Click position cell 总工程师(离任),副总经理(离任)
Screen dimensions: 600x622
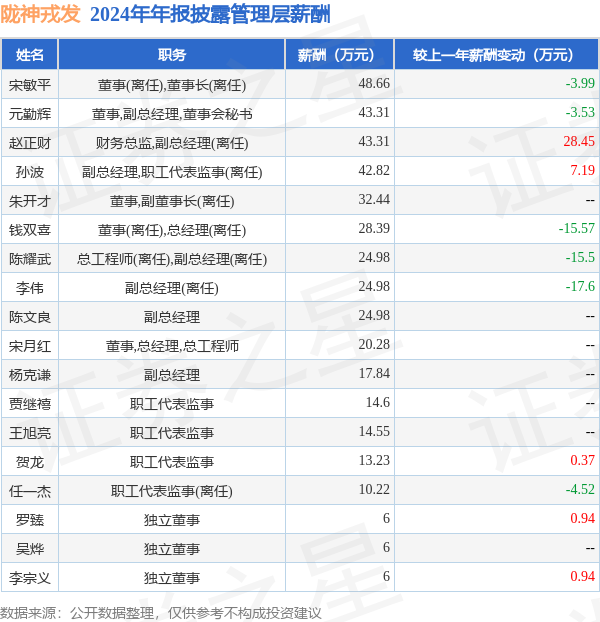pyautogui.click(x=172, y=259)
